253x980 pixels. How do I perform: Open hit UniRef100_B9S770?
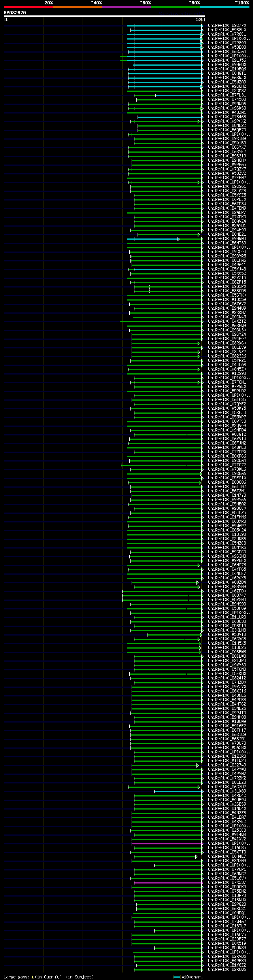[227, 26]
